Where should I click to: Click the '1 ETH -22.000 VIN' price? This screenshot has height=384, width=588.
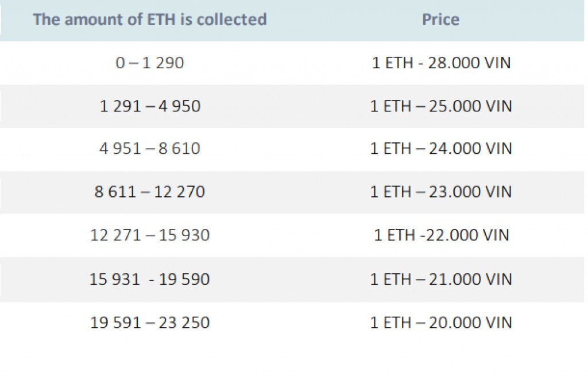coord(440,235)
